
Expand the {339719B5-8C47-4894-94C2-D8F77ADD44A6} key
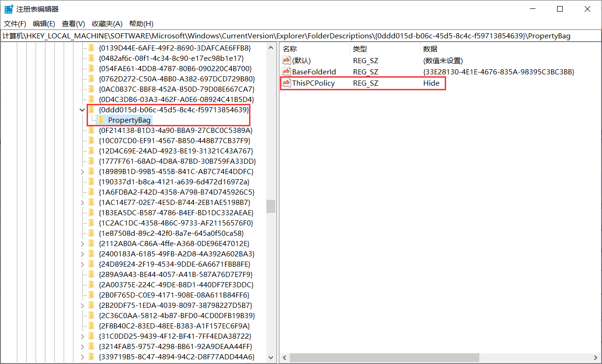click(x=82, y=357)
